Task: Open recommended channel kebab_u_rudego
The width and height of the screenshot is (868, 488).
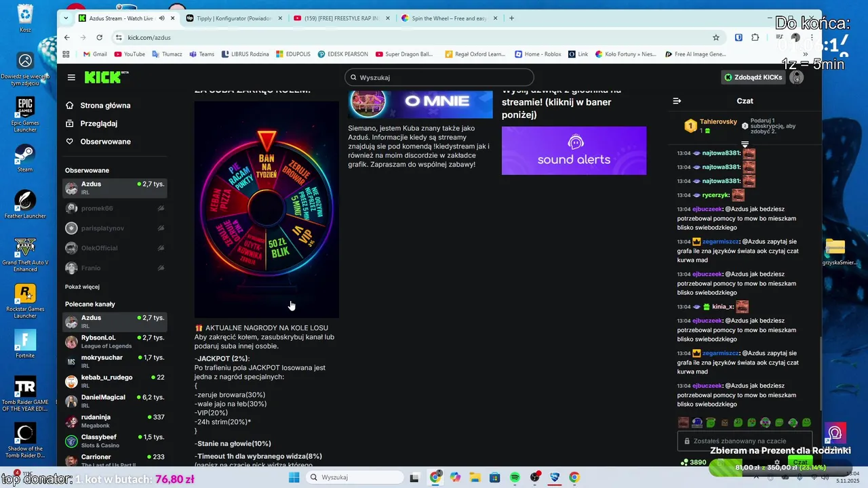Action: [x=115, y=381]
